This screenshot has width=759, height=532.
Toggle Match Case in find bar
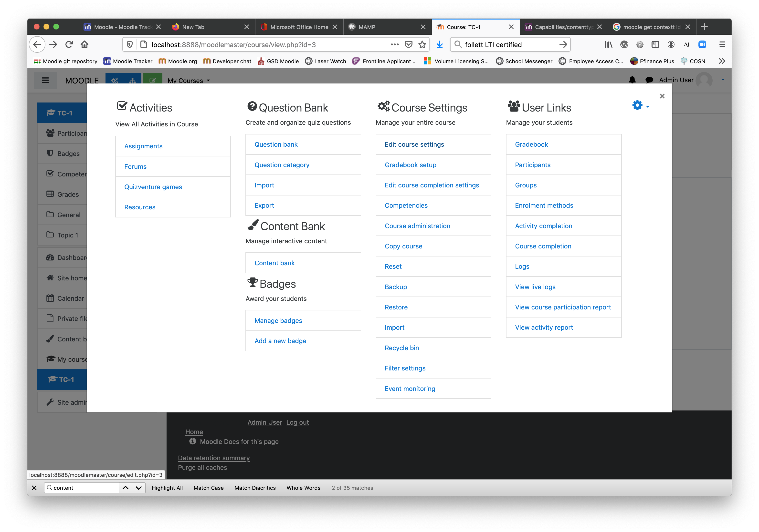(208, 488)
